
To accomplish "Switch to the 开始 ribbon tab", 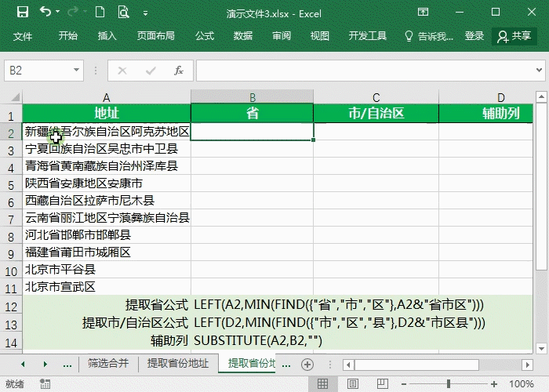I will coord(68,36).
